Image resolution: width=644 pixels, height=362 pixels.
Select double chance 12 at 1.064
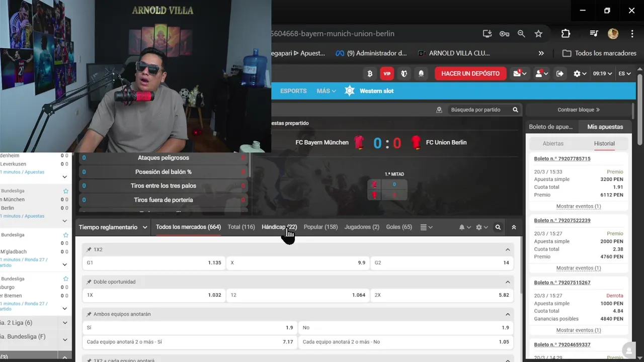pyautogui.click(x=297, y=295)
